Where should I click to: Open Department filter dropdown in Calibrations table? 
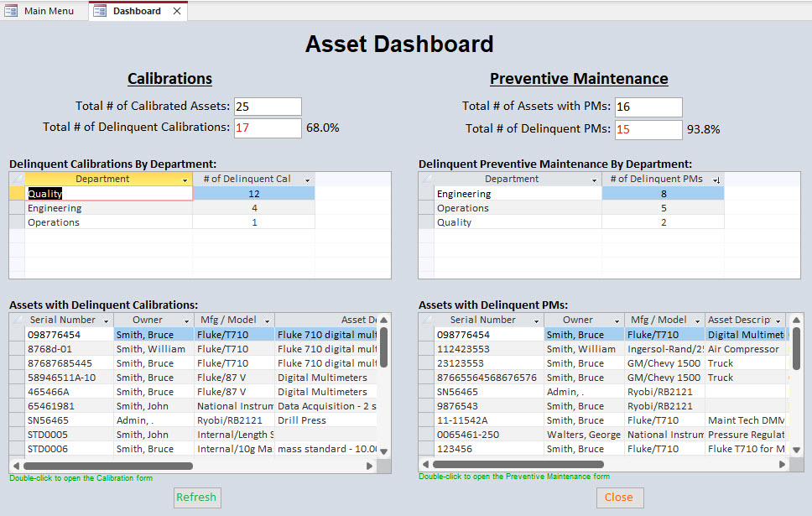(x=185, y=180)
